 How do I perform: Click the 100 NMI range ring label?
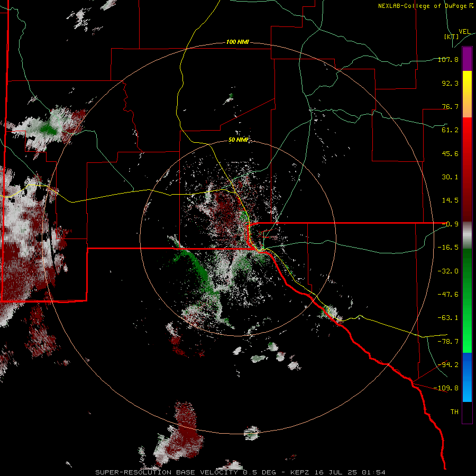237,42
